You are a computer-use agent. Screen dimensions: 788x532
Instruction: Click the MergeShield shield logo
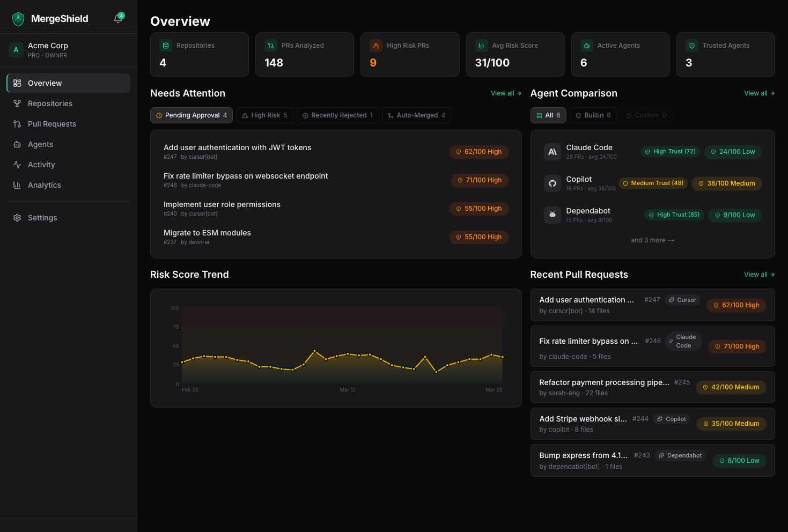pos(18,19)
